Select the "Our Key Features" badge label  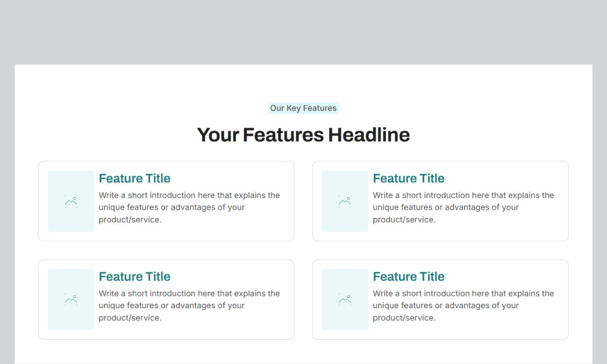[x=303, y=108]
